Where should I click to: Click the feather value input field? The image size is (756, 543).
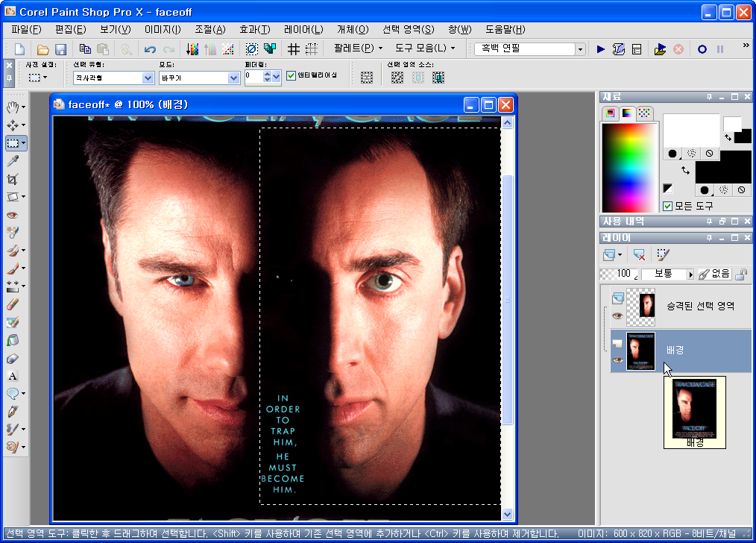coord(253,77)
